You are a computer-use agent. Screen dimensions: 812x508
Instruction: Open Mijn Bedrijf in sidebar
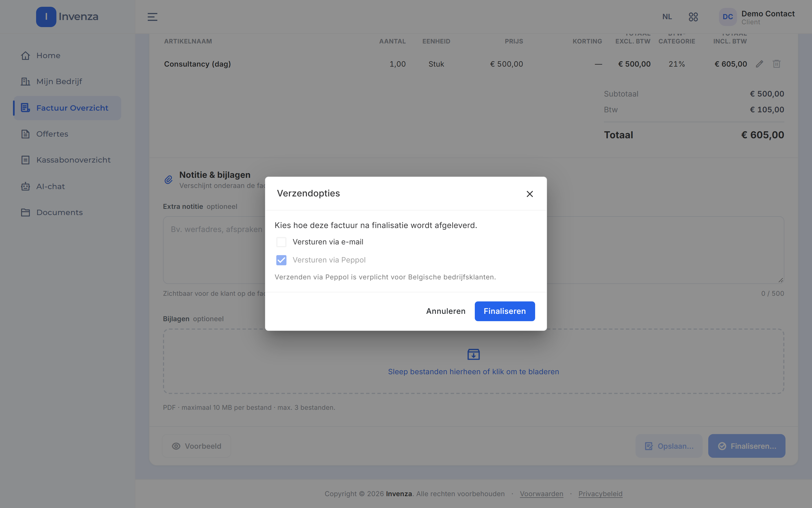click(67, 81)
